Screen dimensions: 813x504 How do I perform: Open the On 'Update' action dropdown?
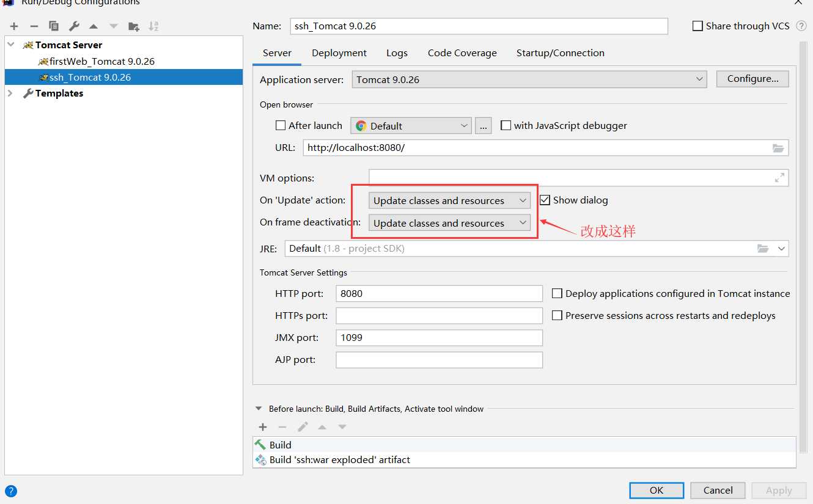click(449, 200)
